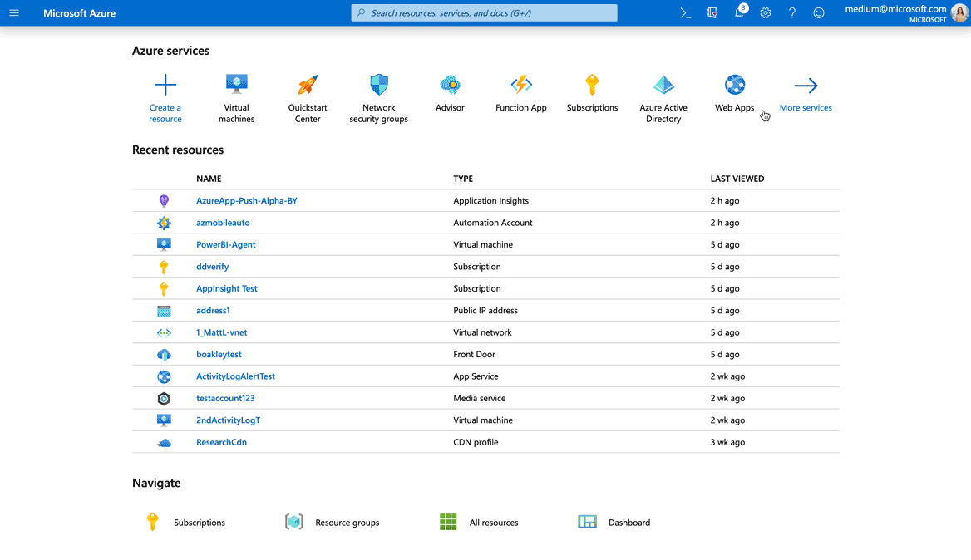
Task: Click the 1_MattL-vnet network icon
Action: tap(164, 333)
